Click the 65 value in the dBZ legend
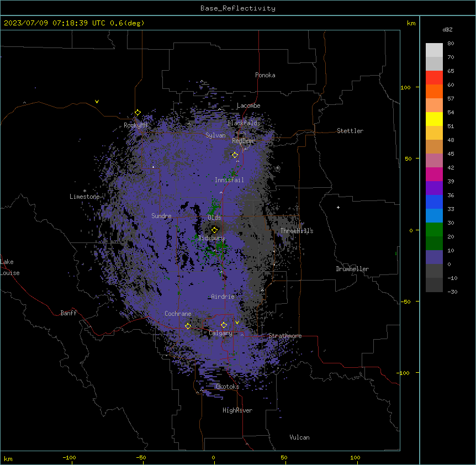476x465 pixels. point(451,71)
